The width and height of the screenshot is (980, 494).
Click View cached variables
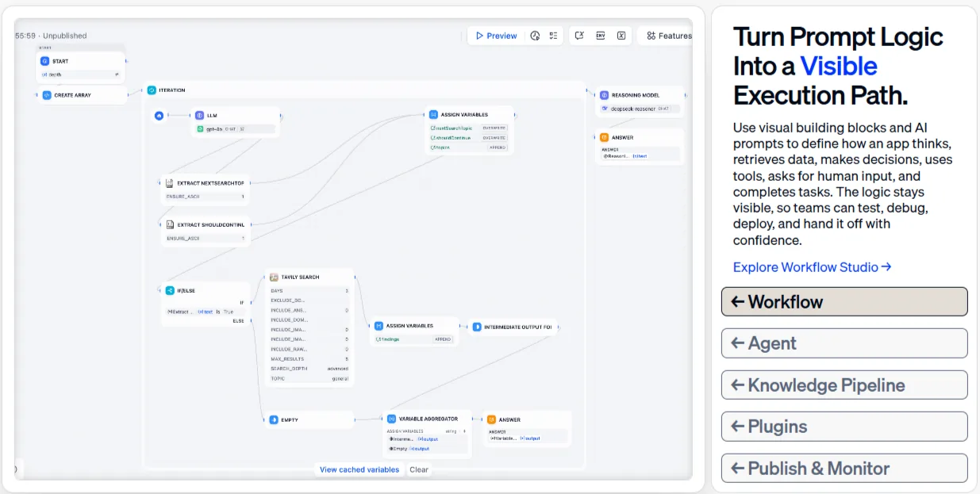(359, 469)
